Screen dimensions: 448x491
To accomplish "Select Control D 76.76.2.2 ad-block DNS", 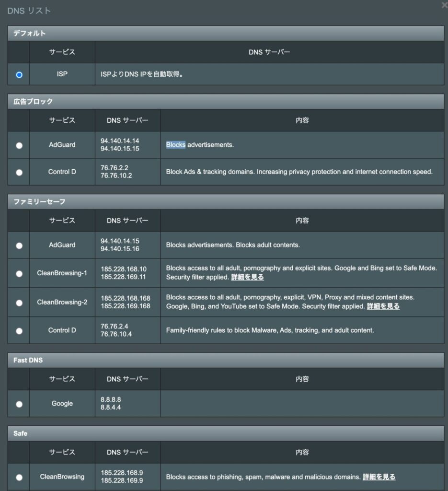I will [x=19, y=172].
